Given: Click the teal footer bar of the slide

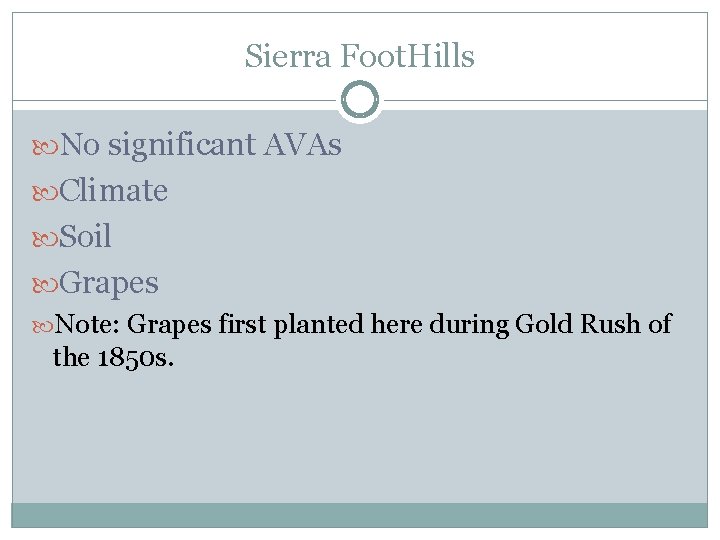Looking at the screenshot, I should pos(360,514).
